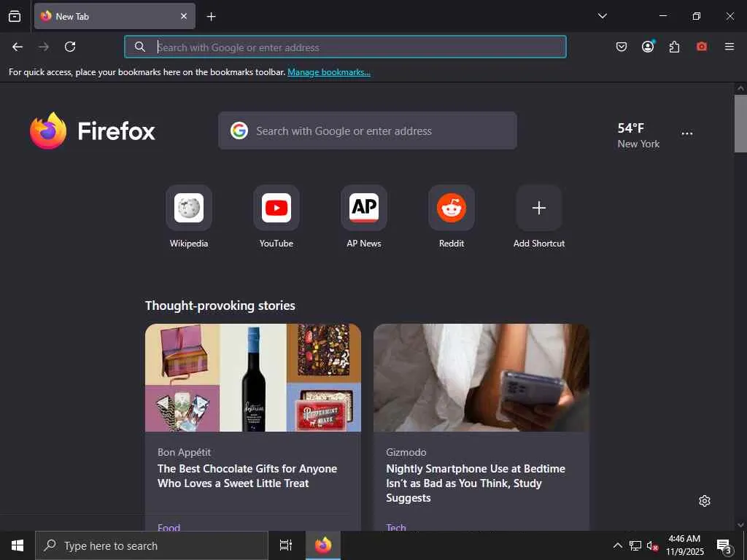Click the Bon Appétit source label

click(x=184, y=452)
